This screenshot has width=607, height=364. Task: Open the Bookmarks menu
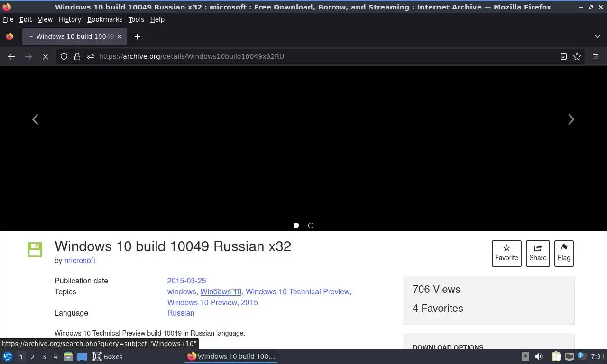105,19
